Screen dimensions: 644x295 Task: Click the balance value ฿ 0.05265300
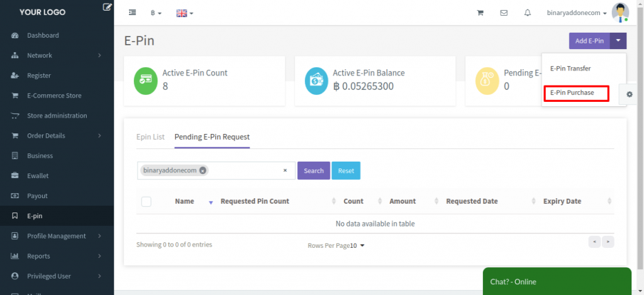[363, 86]
